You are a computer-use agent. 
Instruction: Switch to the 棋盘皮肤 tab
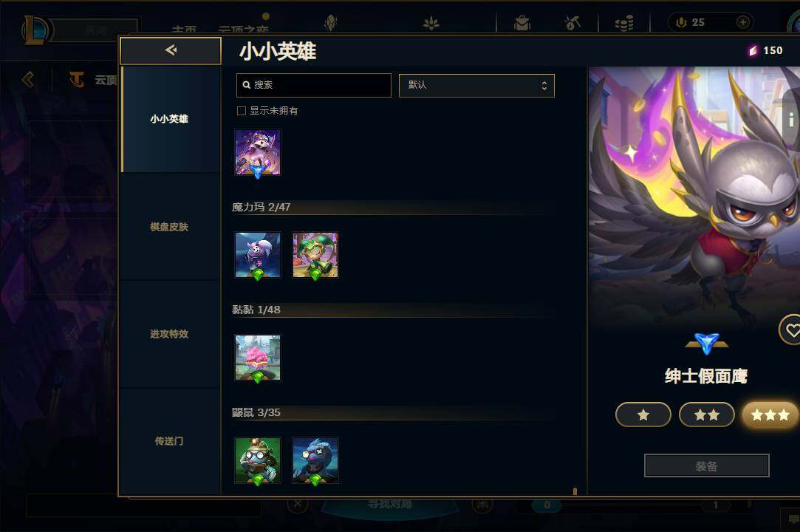[x=169, y=227]
